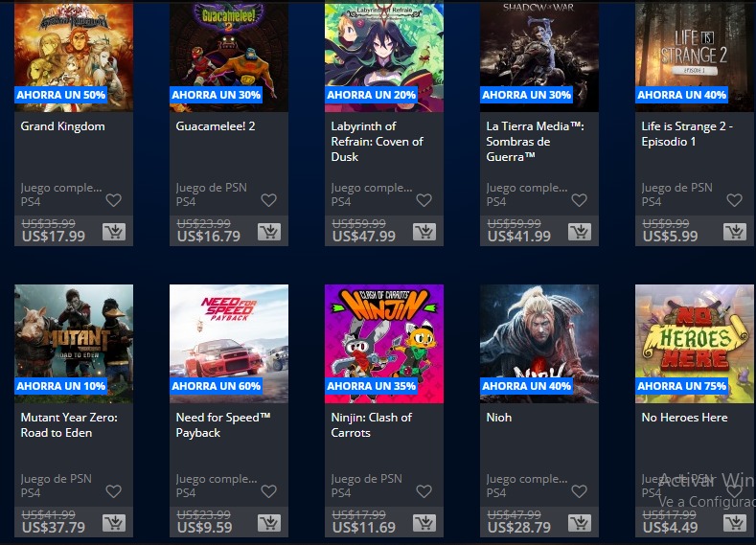Toggle wishlist heart for Need for Speed Payback
Image resolution: width=756 pixels, height=545 pixels.
[269, 491]
